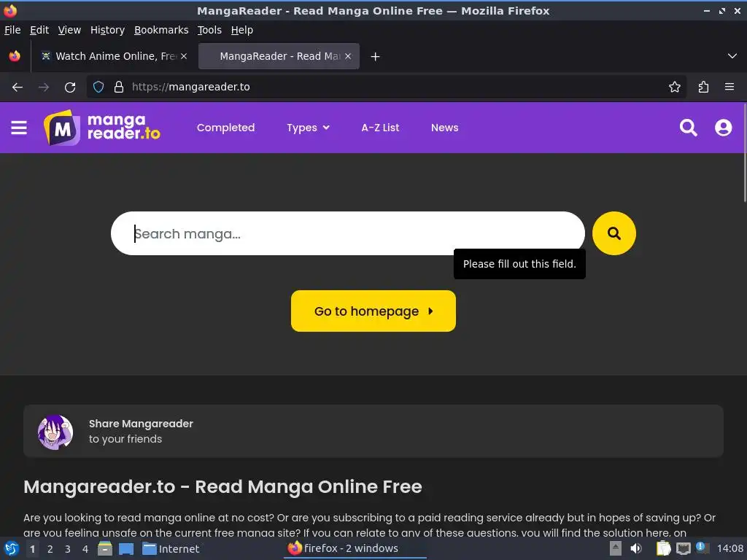
Task: Expand the Types dropdown in header
Action: (x=308, y=128)
